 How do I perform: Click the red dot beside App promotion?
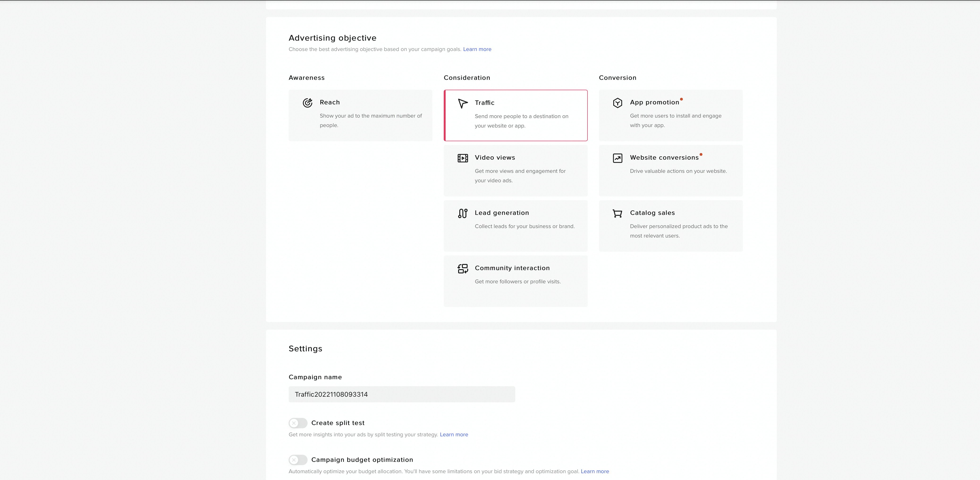point(681,99)
